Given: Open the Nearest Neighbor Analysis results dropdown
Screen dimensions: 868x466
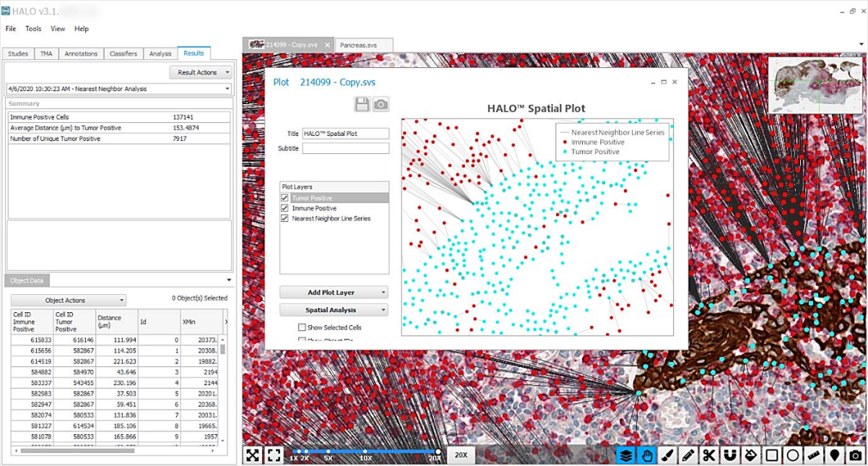Looking at the screenshot, I should (x=118, y=89).
